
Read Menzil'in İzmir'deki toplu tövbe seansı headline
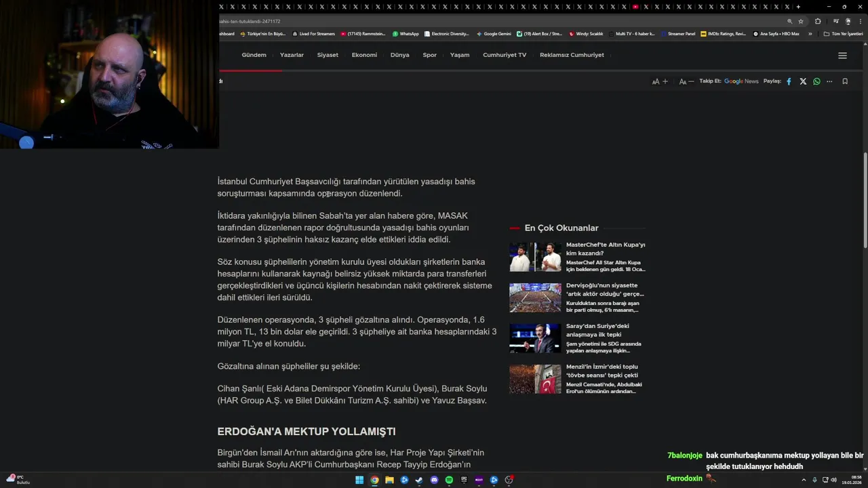[602, 371]
